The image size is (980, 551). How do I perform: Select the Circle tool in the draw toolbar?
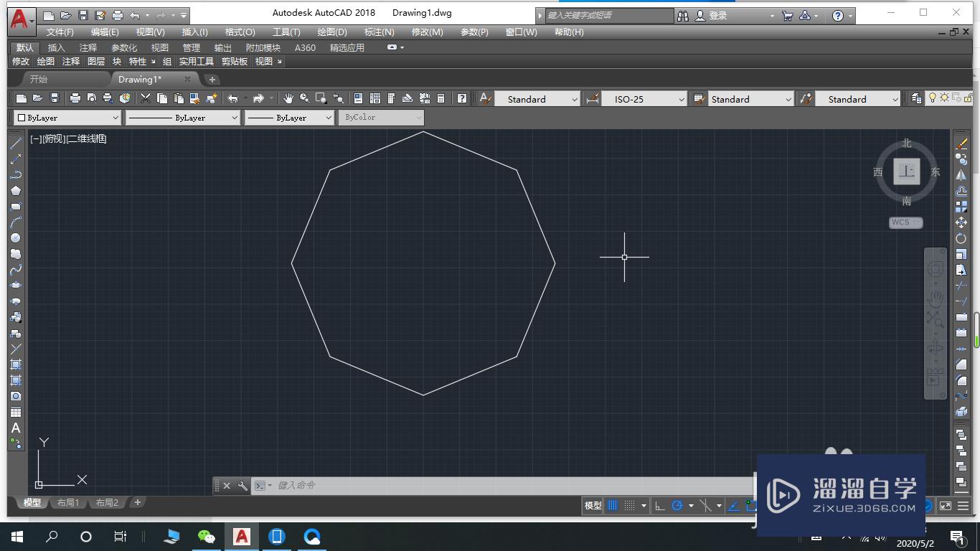point(16,238)
